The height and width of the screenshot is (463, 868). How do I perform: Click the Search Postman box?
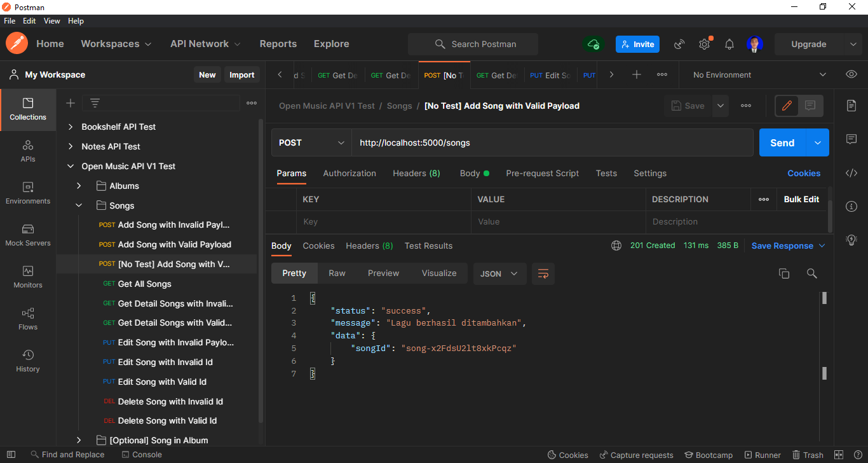point(473,44)
